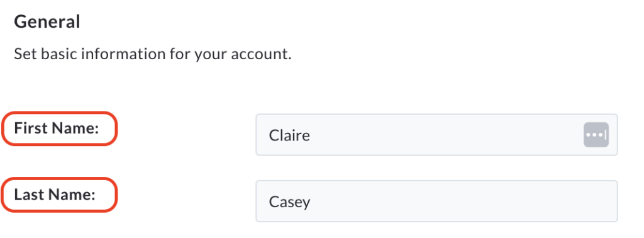Focus the First Name input field

pyautogui.click(x=436, y=135)
